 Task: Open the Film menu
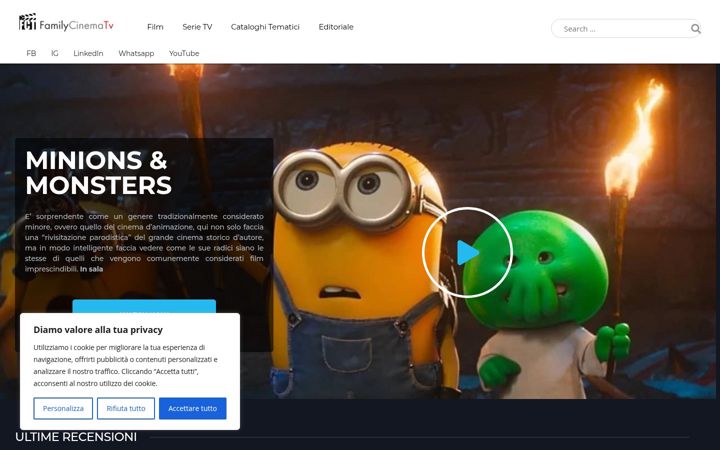point(155,27)
